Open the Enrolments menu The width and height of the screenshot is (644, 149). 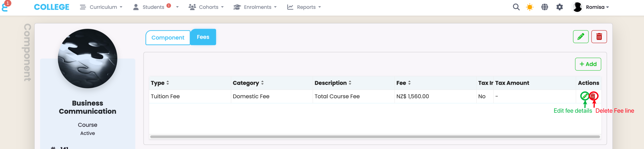(255, 7)
